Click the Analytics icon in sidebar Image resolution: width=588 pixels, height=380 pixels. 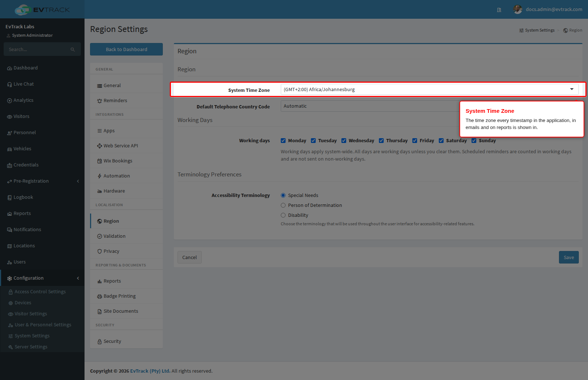pos(10,101)
